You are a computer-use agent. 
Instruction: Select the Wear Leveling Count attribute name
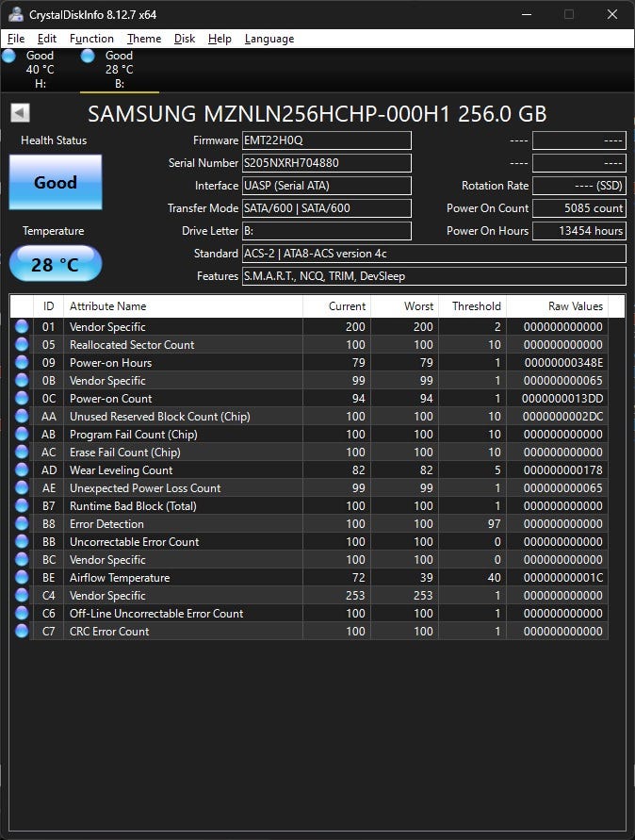point(121,469)
